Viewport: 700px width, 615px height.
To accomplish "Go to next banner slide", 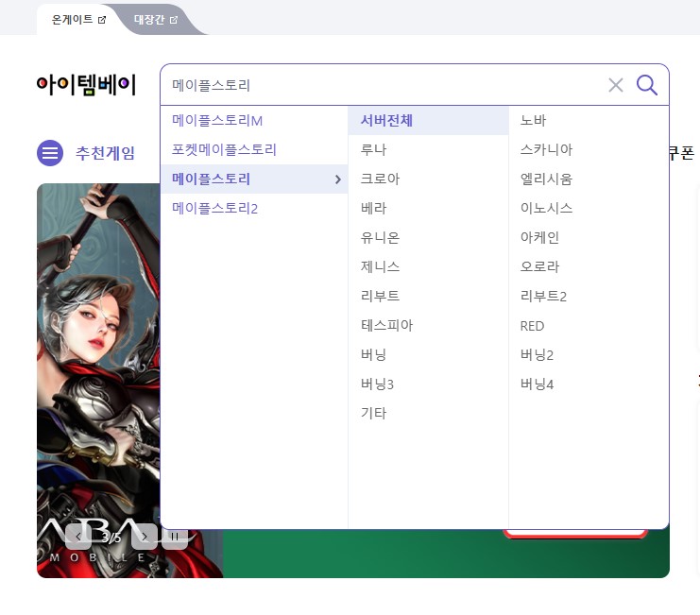I will pos(145,537).
